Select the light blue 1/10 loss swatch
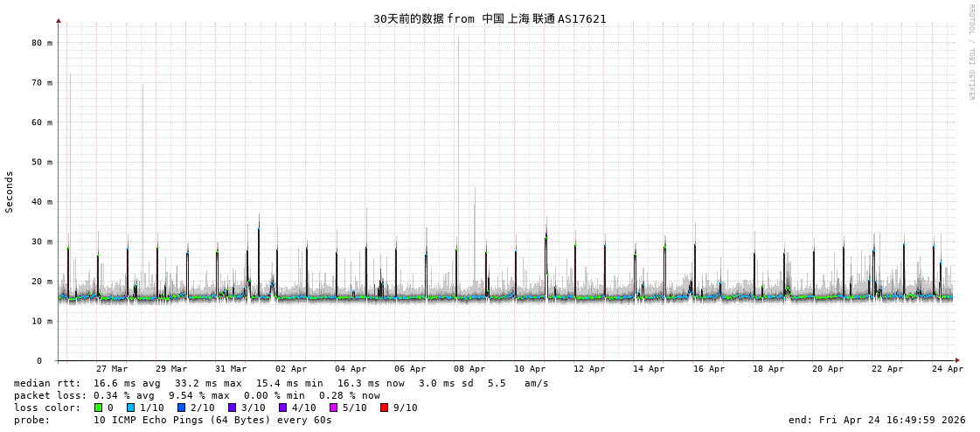This screenshot has width=980, height=432. 130,408
